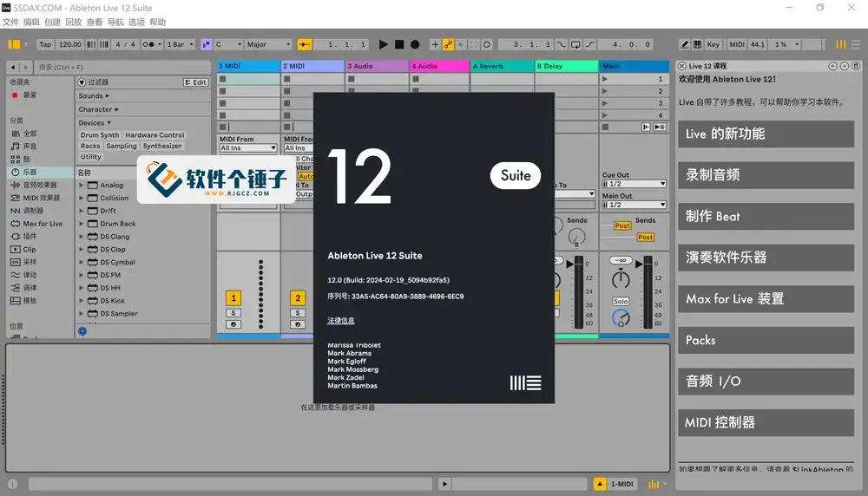The width and height of the screenshot is (868, 496).
Task: Open the Major scale dropdown
Action: click(x=268, y=44)
